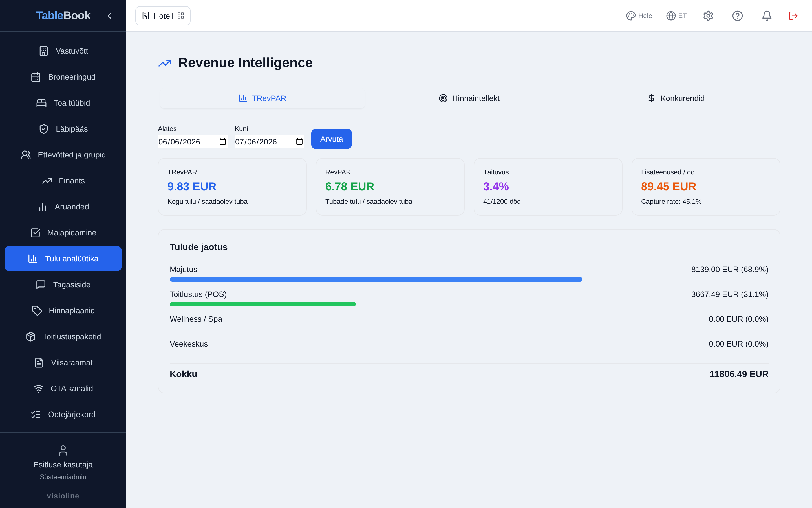Viewport: 812px width, 508px height.
Task: Click the Ettevõtted ja grupid people icon
Action: tap(25, 155)
